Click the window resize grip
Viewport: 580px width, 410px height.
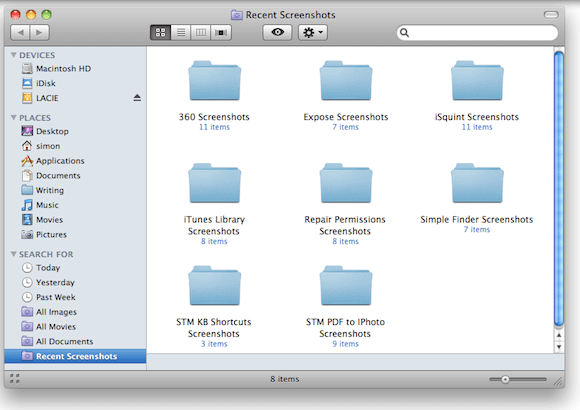pos(558,381)
